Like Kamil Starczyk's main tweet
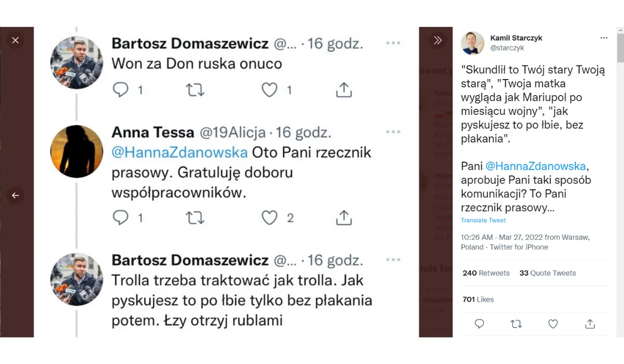The image size is (624, 364). [553, 324]
